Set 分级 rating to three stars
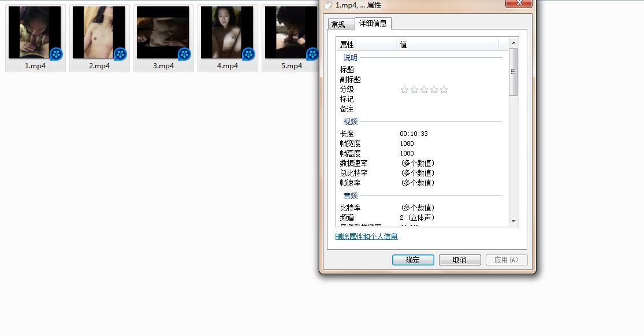 pyautogui.click(x=425, y=90)
